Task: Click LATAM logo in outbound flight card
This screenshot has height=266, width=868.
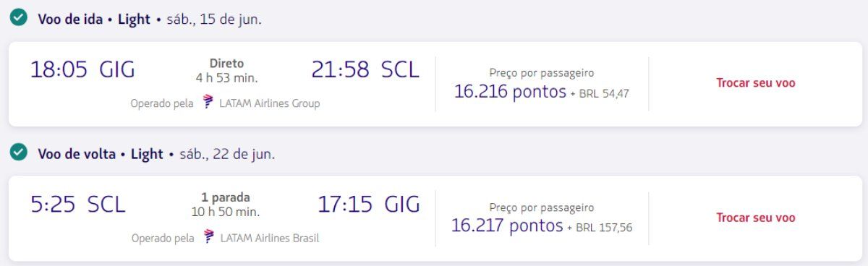Action: [x=208, y=103]
